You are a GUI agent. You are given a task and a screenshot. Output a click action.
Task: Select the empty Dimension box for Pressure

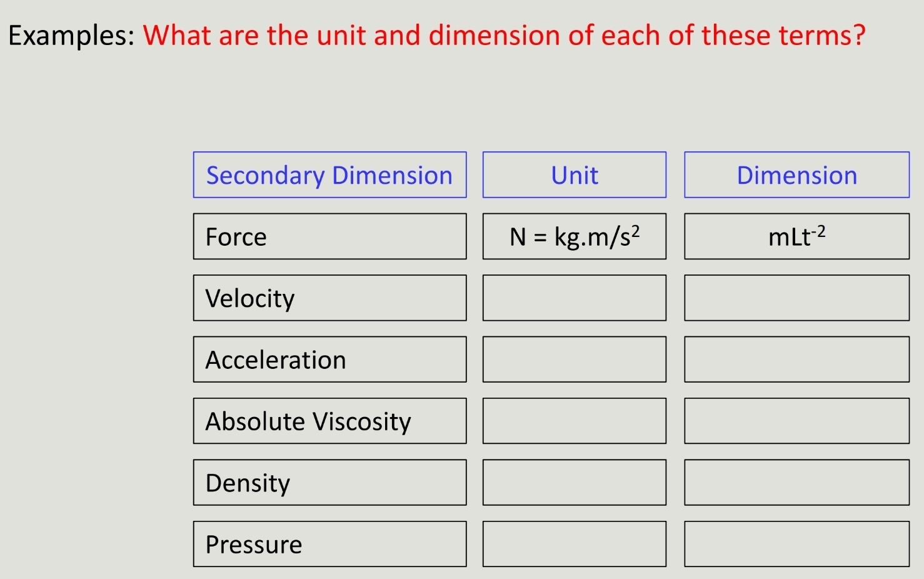click(x=796, y=544)
